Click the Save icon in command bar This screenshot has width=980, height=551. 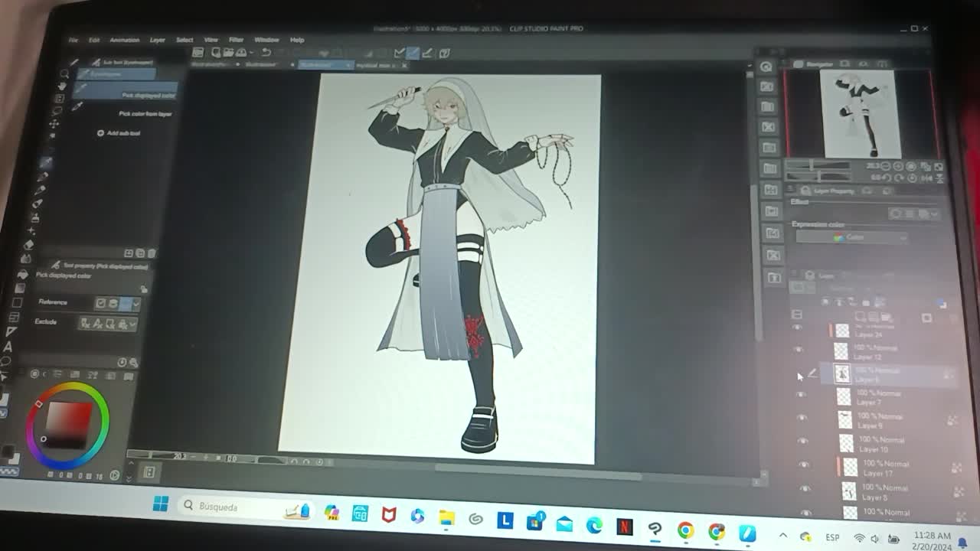point(240,52)
